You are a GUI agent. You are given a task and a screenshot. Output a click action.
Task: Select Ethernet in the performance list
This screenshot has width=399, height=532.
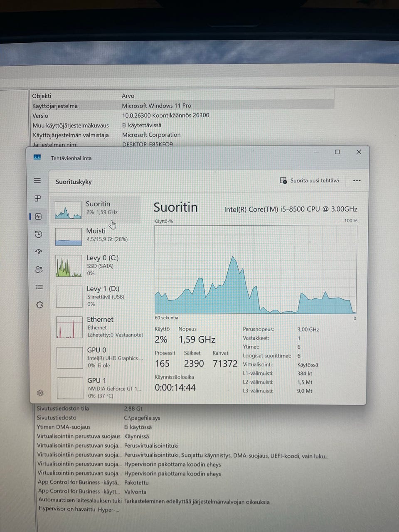(x=99, y=327)
